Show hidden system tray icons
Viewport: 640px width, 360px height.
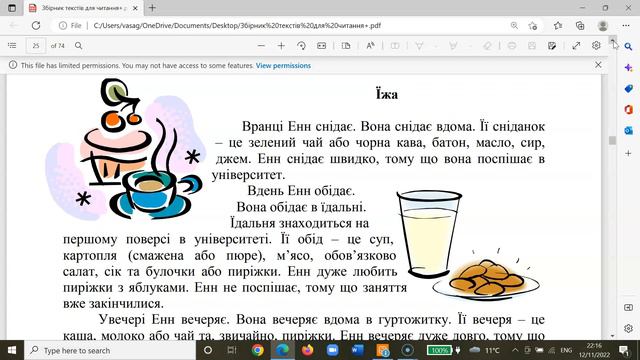point(515,350)
